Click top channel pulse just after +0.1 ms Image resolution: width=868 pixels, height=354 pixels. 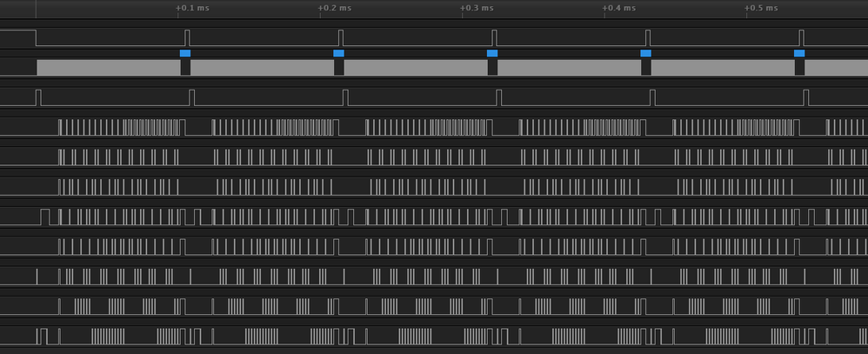click(187, 37)
